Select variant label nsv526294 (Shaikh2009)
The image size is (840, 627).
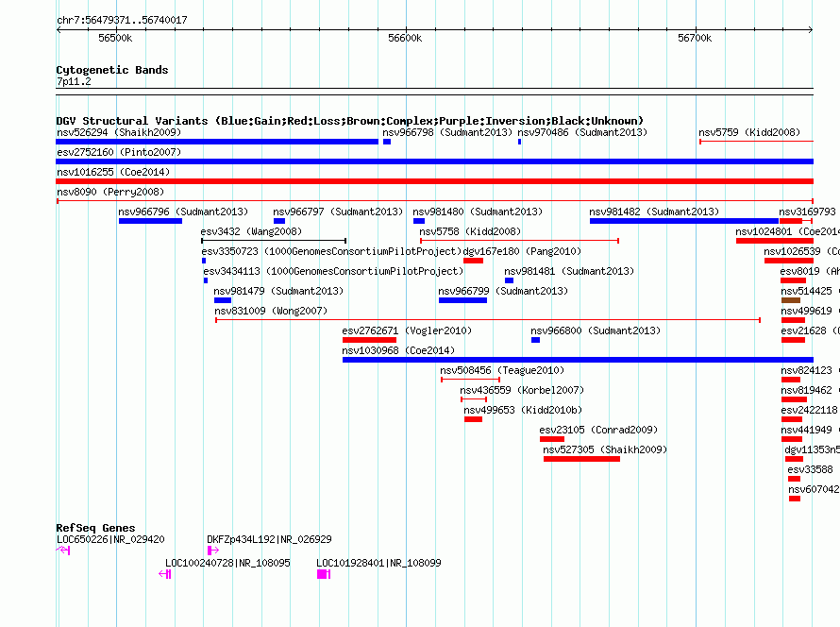pyautogui.click(x=119, y=132)
